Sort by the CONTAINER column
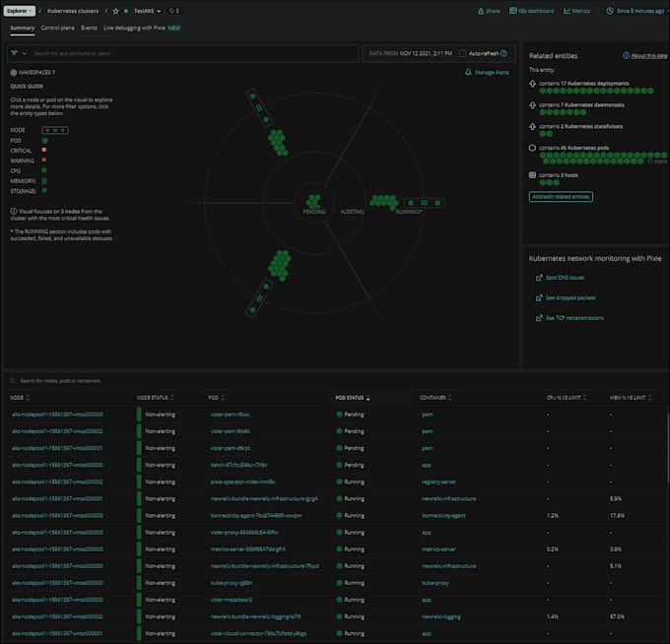670x644 pixels. tap(435, 398)
